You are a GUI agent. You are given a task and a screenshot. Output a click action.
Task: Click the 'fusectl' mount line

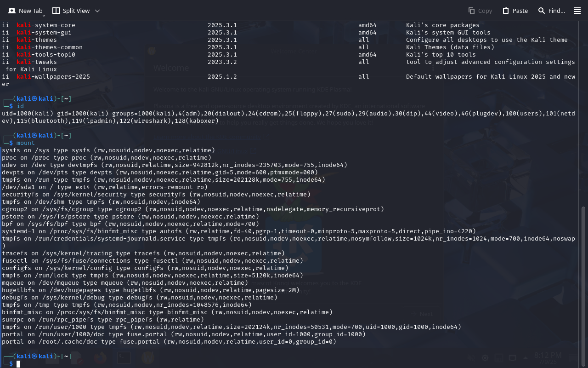(x=153, y=261)
